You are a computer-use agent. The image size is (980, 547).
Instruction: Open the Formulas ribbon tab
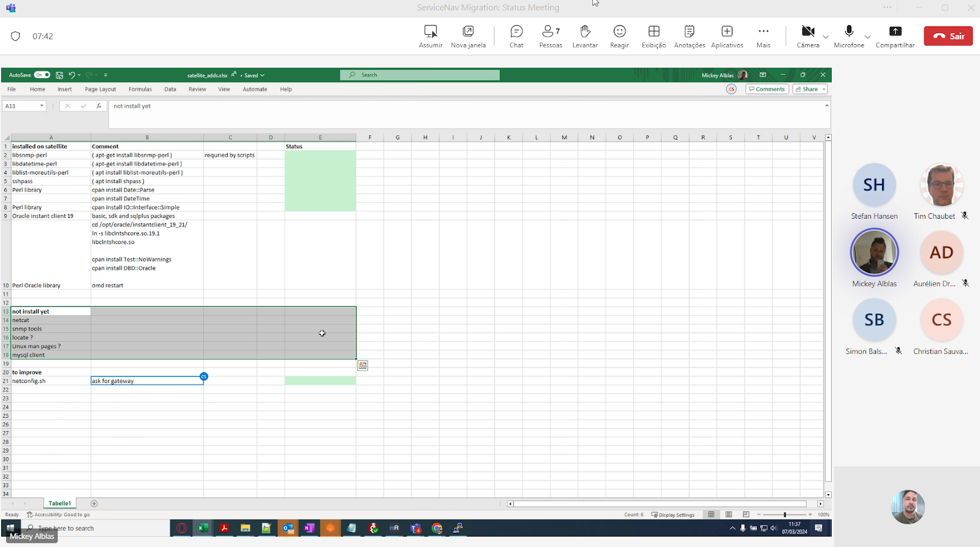coord(140,89)
